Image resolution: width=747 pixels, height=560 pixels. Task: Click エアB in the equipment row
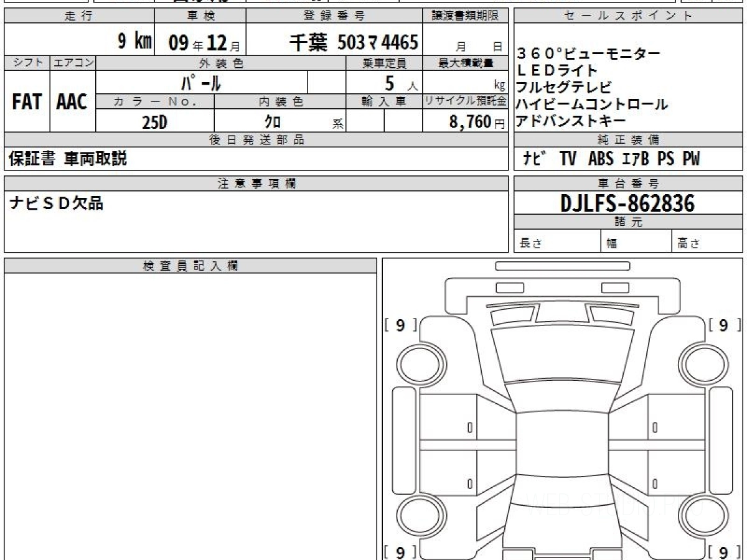(635, 159)
